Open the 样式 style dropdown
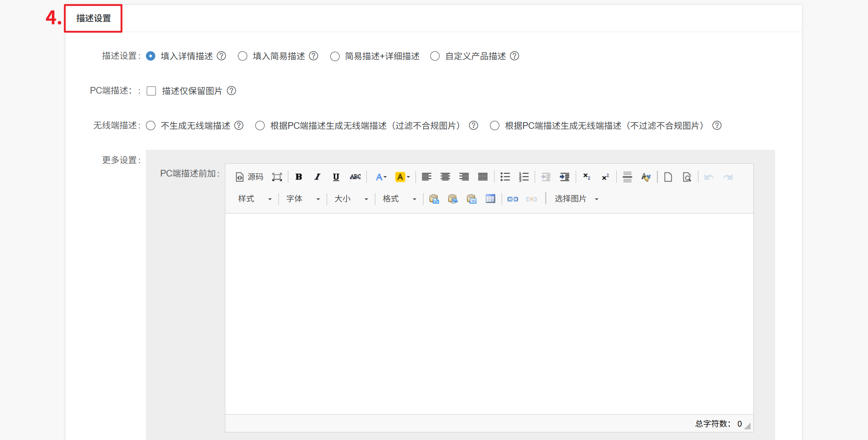868x440 pixels. pos(255,199)
